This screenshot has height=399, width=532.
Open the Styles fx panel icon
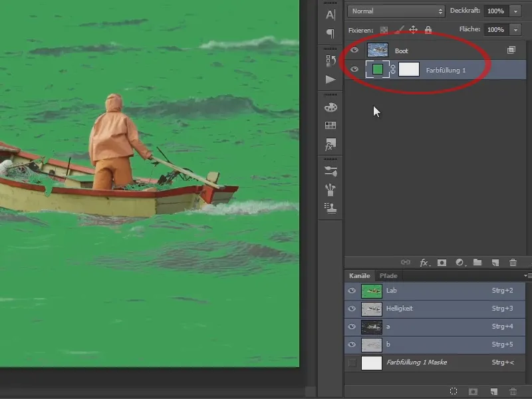tap(330, 144)
